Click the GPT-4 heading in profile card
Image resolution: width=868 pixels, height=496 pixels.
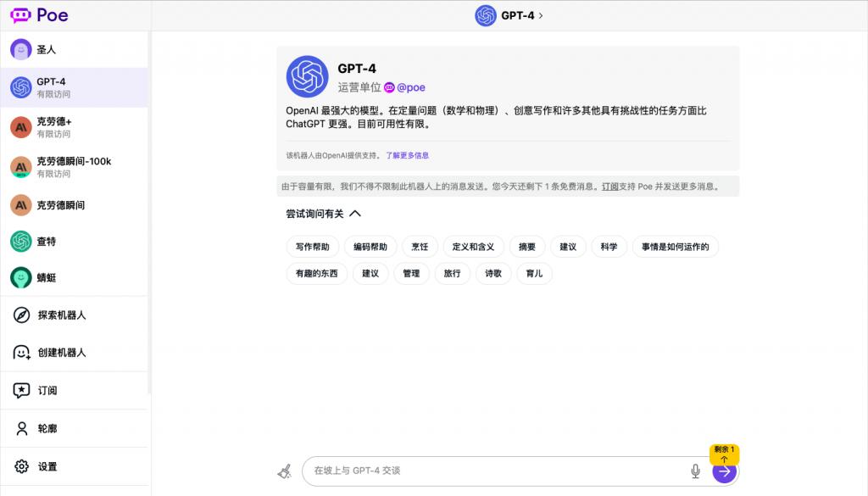pos(357,69)
